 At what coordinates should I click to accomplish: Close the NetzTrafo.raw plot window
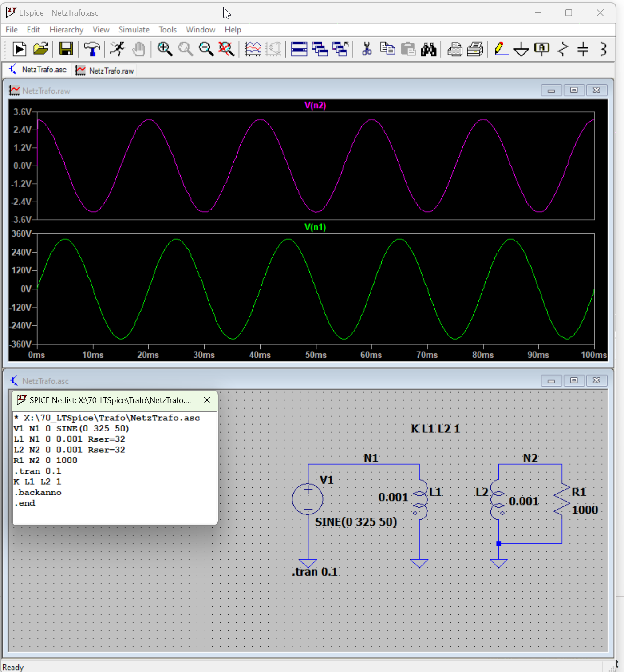(596, 91)
